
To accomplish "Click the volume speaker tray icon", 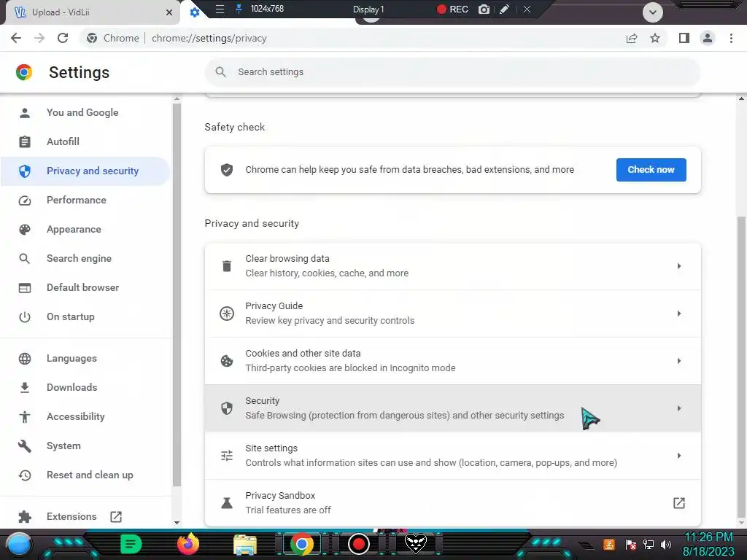I will tap(666, 544).
